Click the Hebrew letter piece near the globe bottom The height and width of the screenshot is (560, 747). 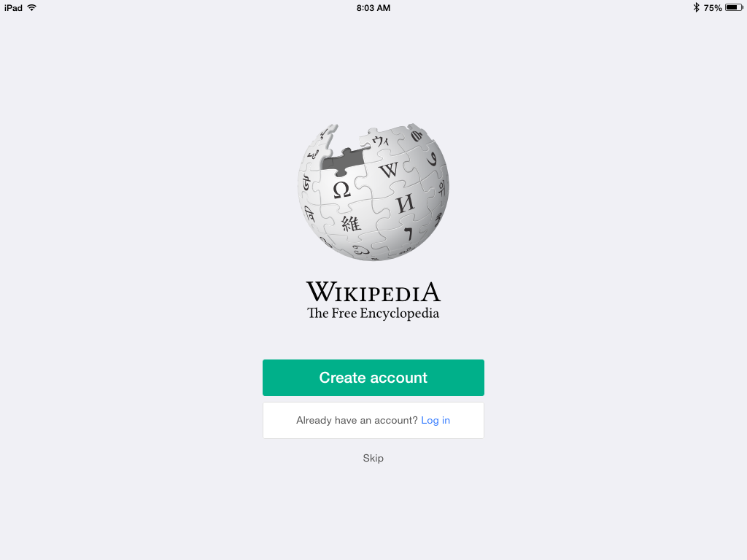409,234
